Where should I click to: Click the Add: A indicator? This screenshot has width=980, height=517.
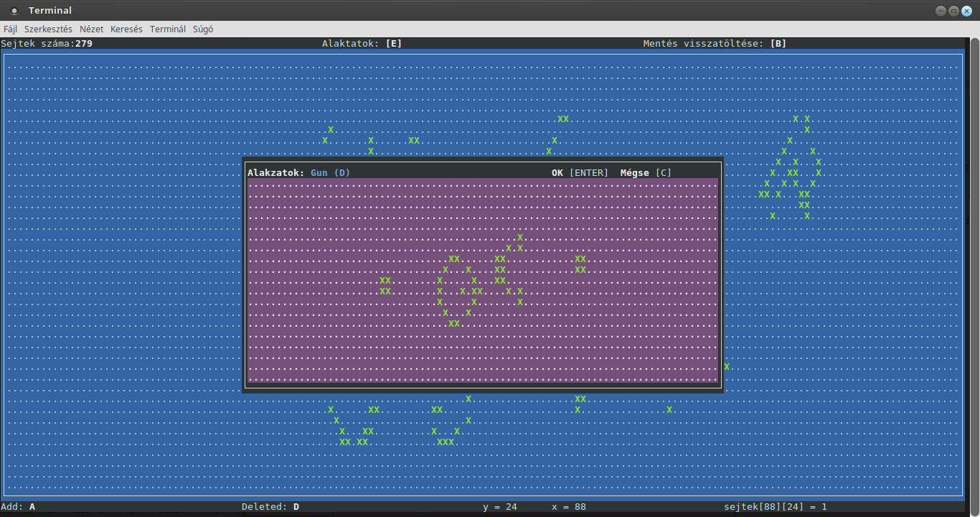tap(18, 506)
